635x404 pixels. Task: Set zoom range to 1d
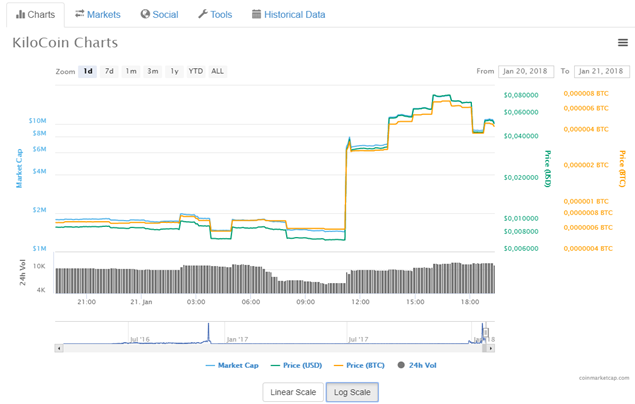coord(88,71)
